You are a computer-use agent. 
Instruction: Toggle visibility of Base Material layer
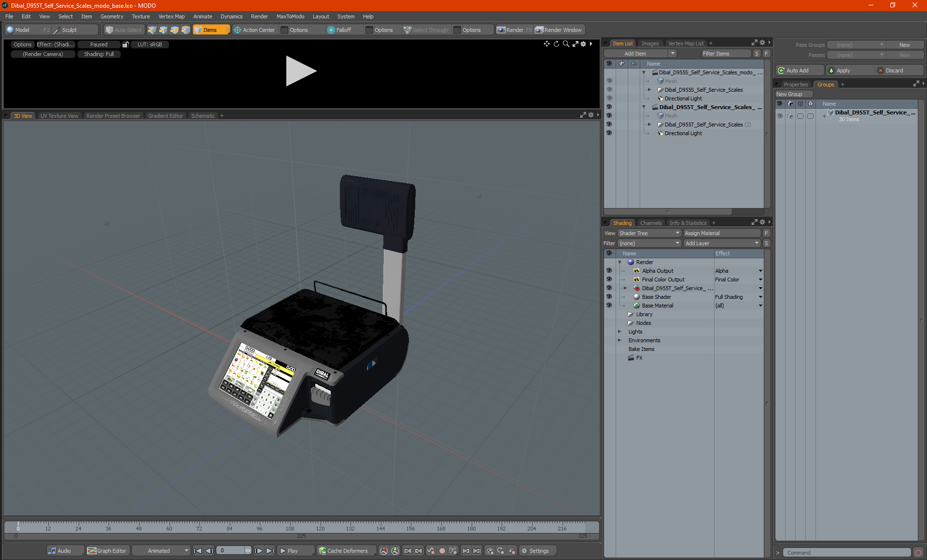coord(609,306)
